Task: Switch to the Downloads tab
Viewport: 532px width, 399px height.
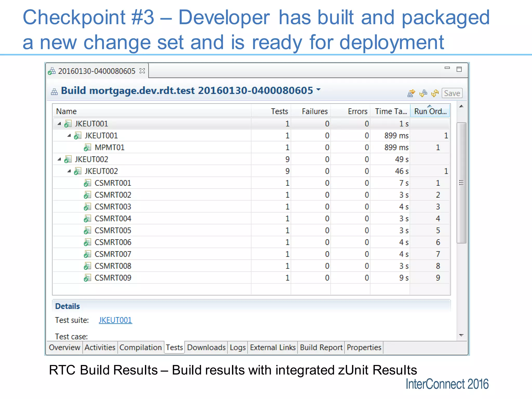Action: [x=206, y=348]
